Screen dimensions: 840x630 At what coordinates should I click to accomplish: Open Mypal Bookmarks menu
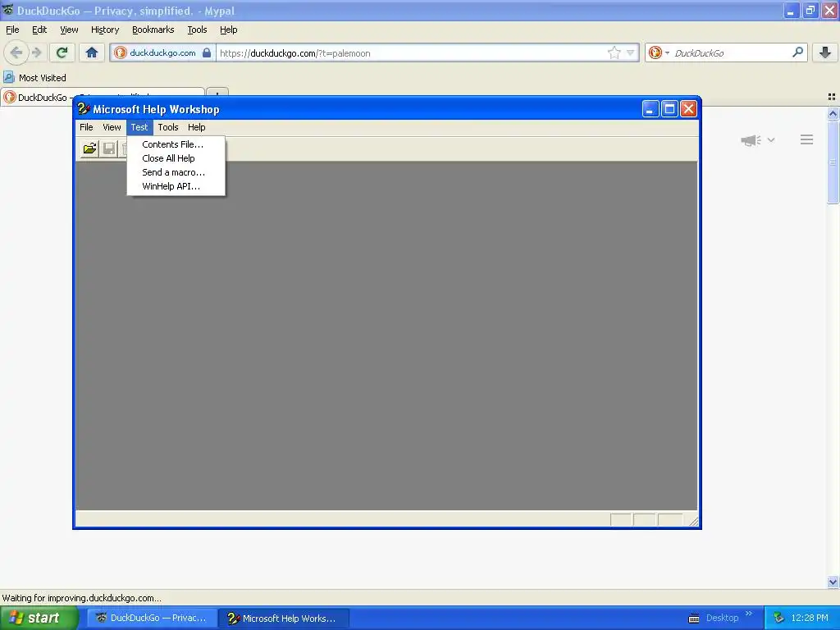[153, 30]
